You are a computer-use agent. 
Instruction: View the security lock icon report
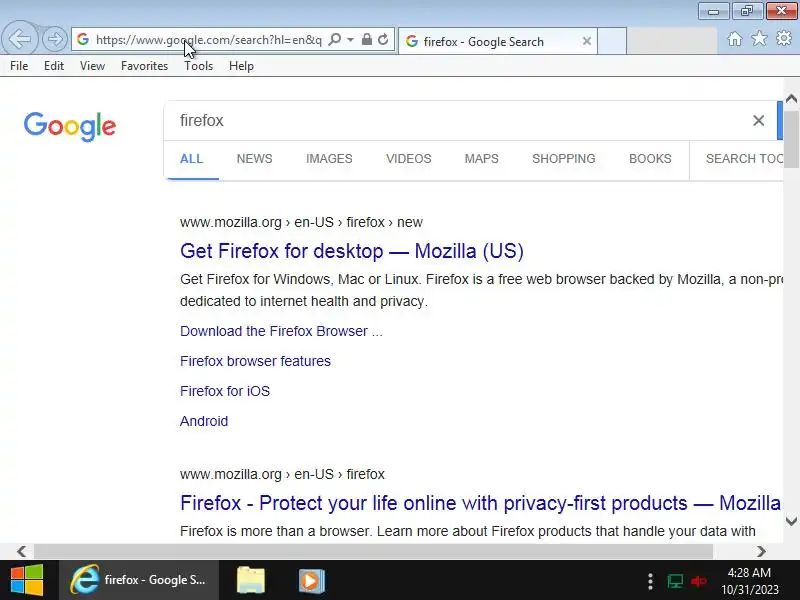(366, 39)
